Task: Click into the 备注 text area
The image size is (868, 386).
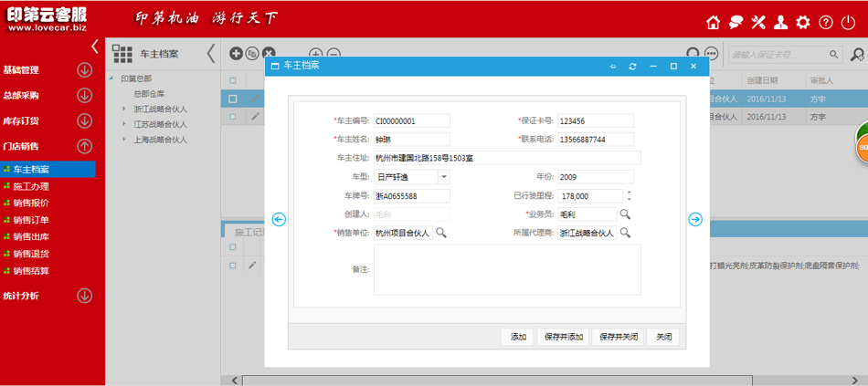Action: [x=508, y=270]
